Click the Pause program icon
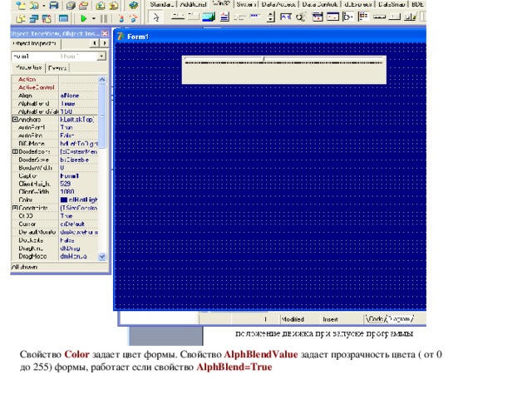The width and height of the screenshot is (532, 399). [104, 18]
